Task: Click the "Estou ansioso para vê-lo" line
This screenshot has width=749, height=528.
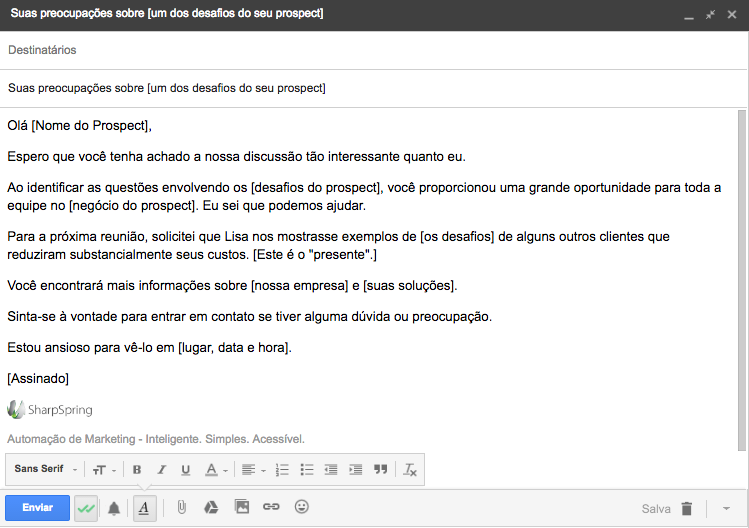Action: click(x=150, y=347)
